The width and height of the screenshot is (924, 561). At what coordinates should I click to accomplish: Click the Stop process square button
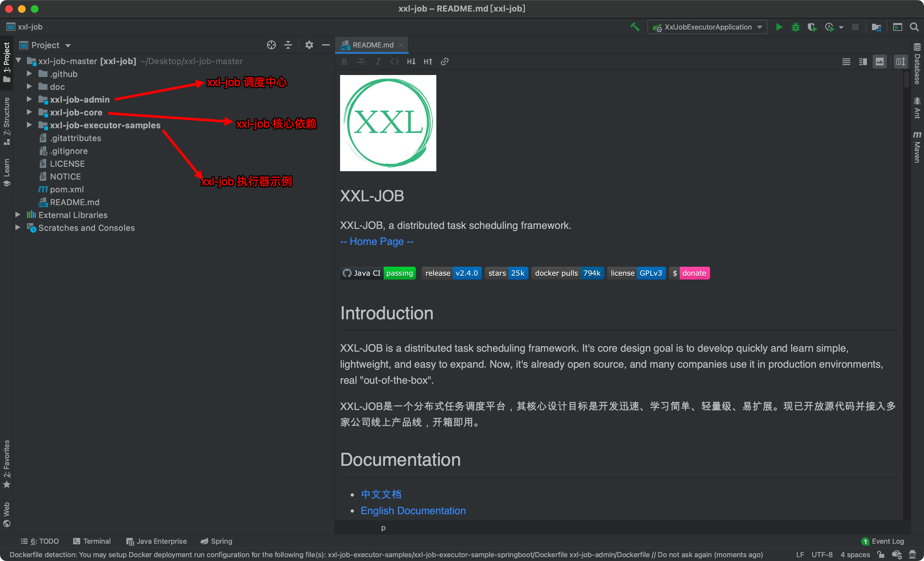click(855, 27)
